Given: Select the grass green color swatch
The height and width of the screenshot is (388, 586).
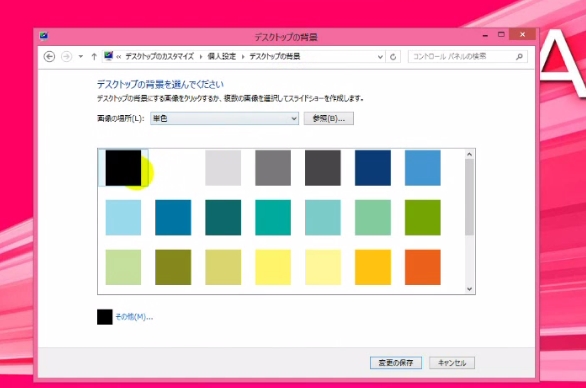Looking at the screenshot, I should (x=423, y=218).
